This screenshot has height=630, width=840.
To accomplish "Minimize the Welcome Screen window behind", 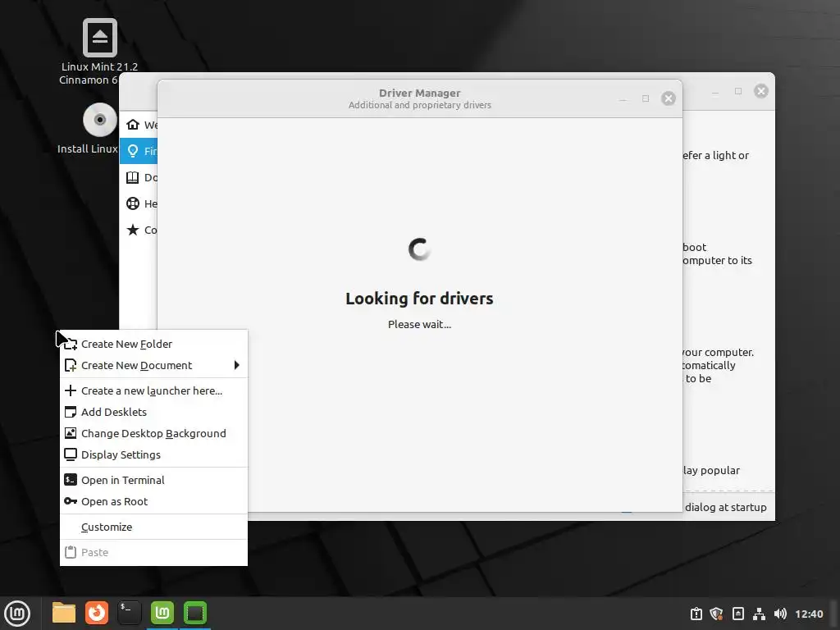I will pyautogui.click(x=715, y=92).
